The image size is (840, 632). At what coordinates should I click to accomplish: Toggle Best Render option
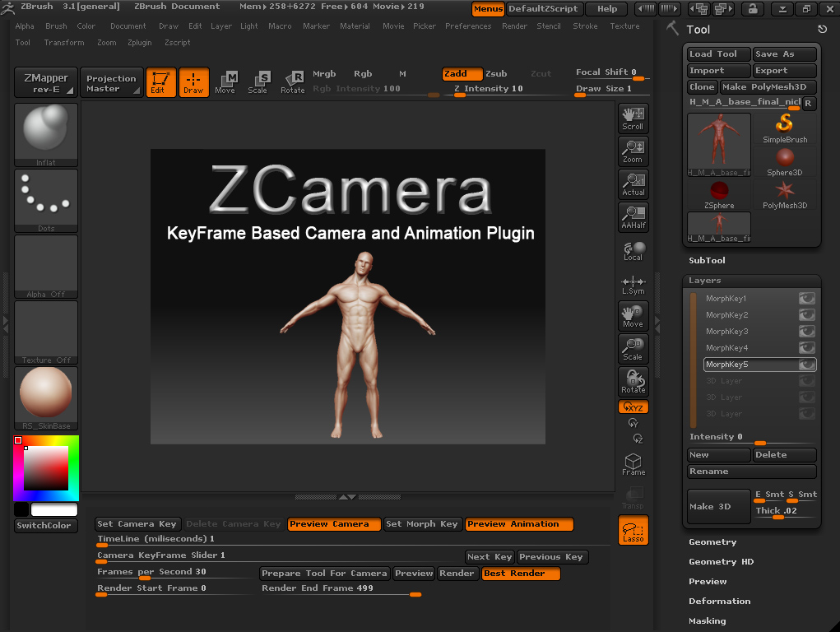click(x=521, y=574)
